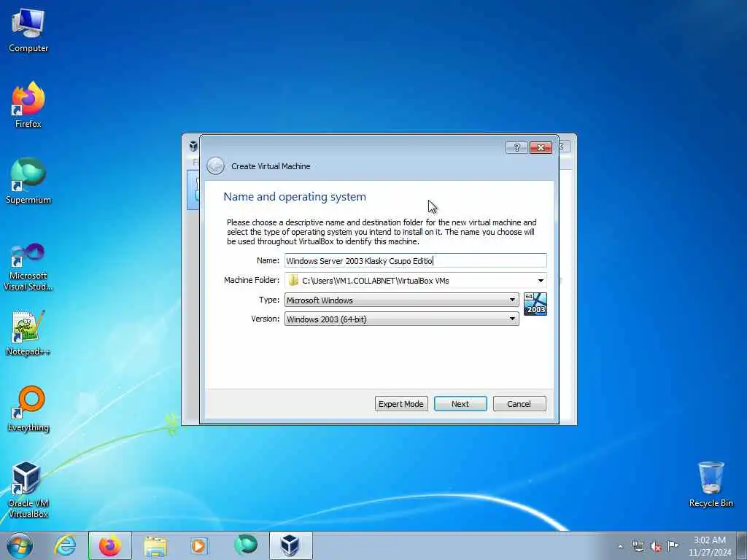The image size is (747, 560).
Task: Open Everything search desktop shortcut
Action: point(28,408)
